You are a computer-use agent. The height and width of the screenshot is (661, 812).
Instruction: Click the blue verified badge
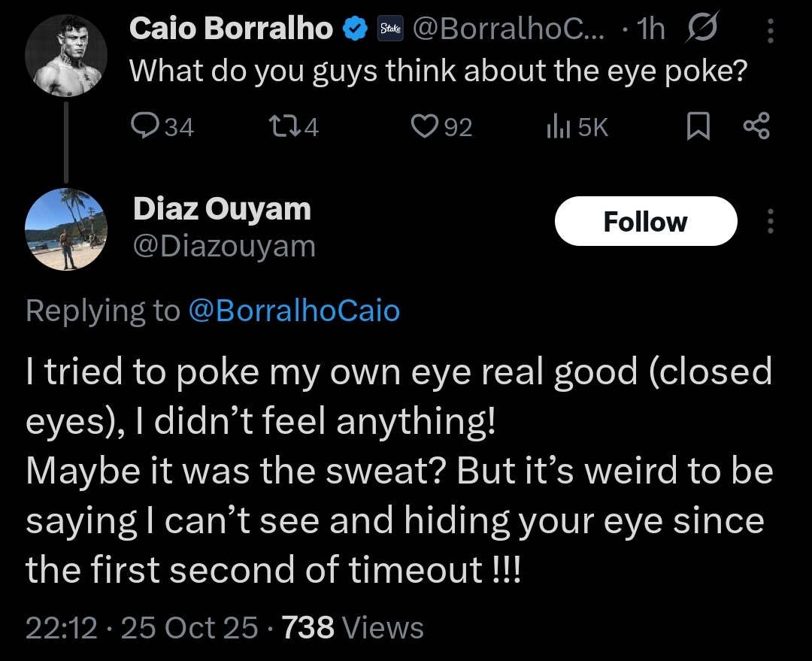click(353, 29)
